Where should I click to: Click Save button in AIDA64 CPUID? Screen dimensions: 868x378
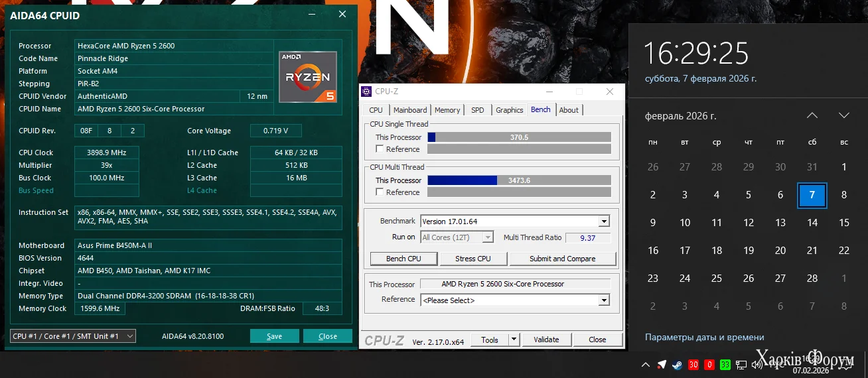pyautogui.click(x=275, y=336)
